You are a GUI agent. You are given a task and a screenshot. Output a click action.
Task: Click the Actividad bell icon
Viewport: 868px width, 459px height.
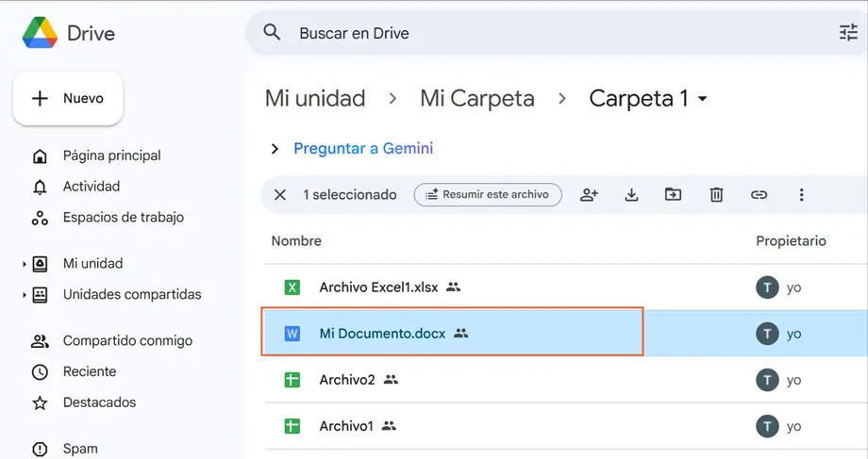[40, 188]
